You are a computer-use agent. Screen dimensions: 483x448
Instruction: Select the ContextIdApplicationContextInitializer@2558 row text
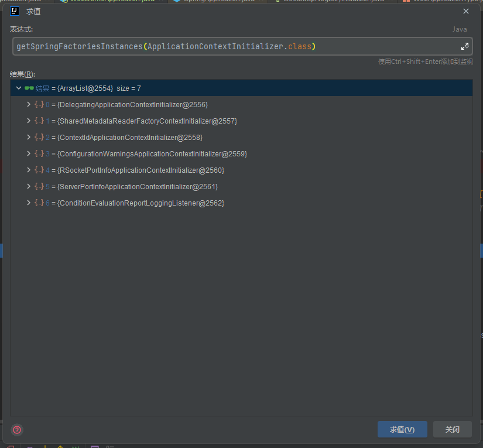tap(130, 138)
